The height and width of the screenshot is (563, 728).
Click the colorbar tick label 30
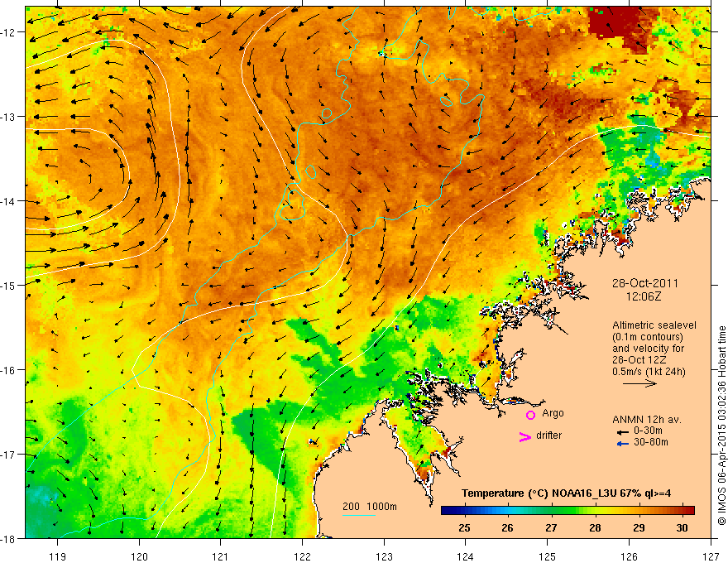click(682, 527)
